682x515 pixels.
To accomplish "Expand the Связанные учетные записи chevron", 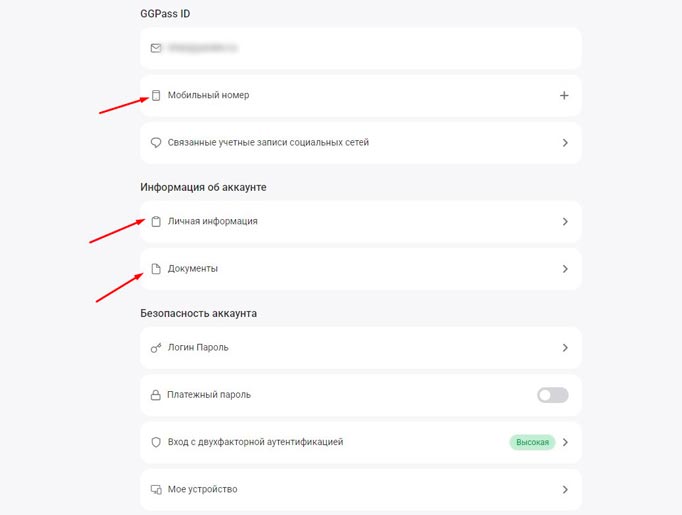I will [x=565, y=143].
